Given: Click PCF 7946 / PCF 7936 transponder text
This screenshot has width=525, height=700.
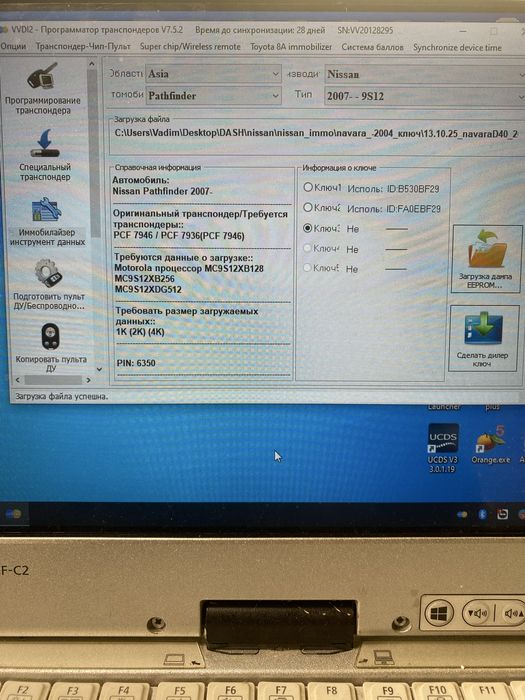Looking at the screenshot, I should click(x=179, y=236).
